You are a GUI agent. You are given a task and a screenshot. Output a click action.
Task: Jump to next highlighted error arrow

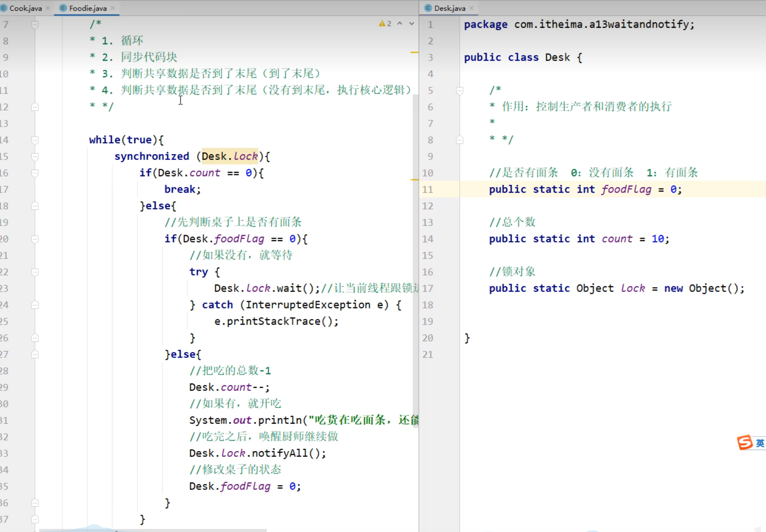click(x=412, y=24)
